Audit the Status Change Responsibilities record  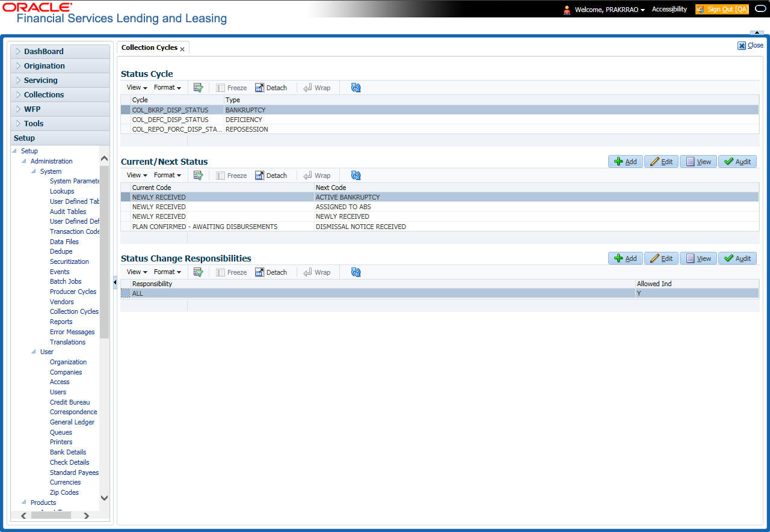click(x=738, y=258)
